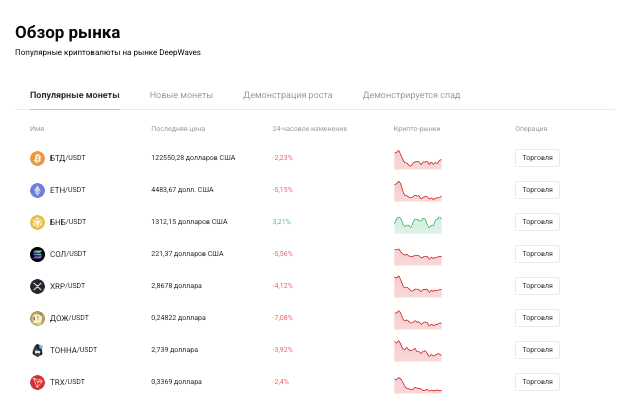Click the Ethereum ETH coin icon

tap(38, 190)
